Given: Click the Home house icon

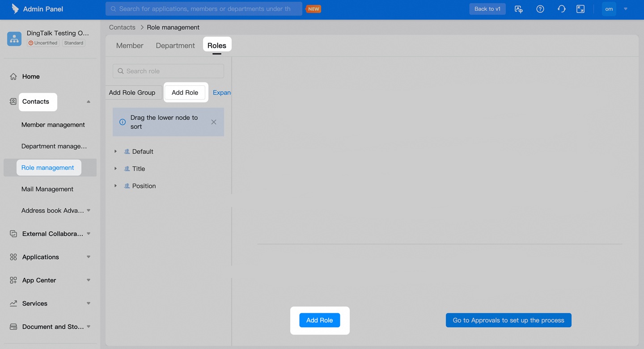Looking at the screenshot, I should coord(13,76).
